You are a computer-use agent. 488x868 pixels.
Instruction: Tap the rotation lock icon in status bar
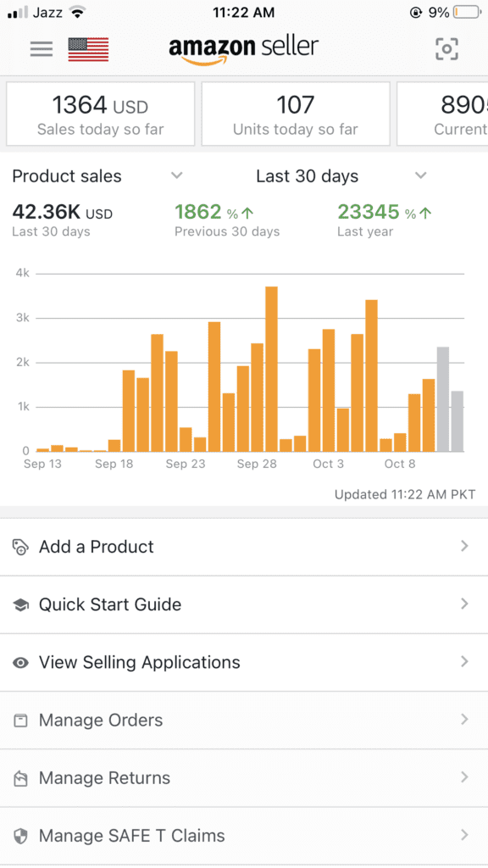415,12
